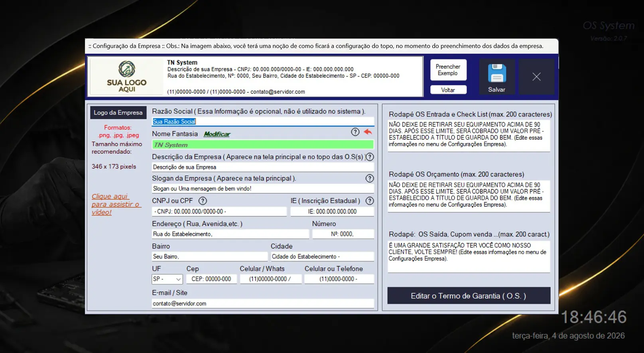This screenshot has height=353, width=644.
Task: Open help icon for Nome Fantasia
Action: pyautogui.click(x=355, y=132)
